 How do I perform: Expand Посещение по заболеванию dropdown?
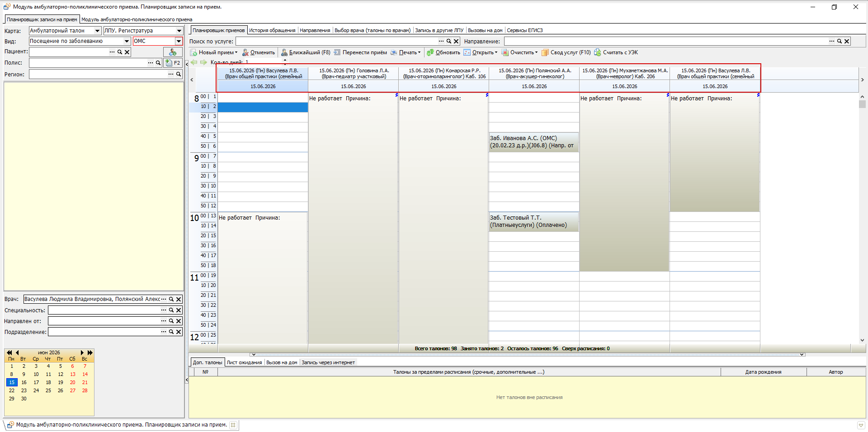coord(127,41)
